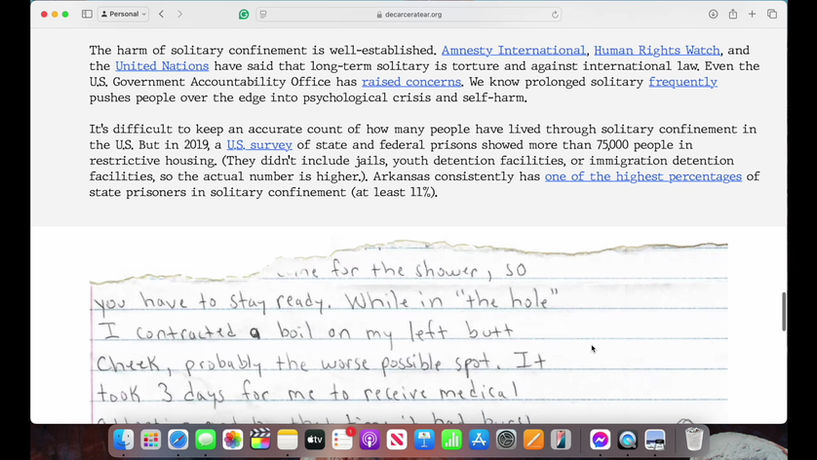817x460 pixels.
Task: Show tab overview
Action: pos(772,14)
